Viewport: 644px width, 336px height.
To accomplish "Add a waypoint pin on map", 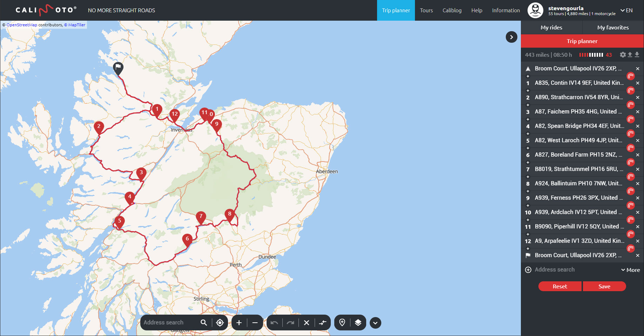I will pos(342,322).
